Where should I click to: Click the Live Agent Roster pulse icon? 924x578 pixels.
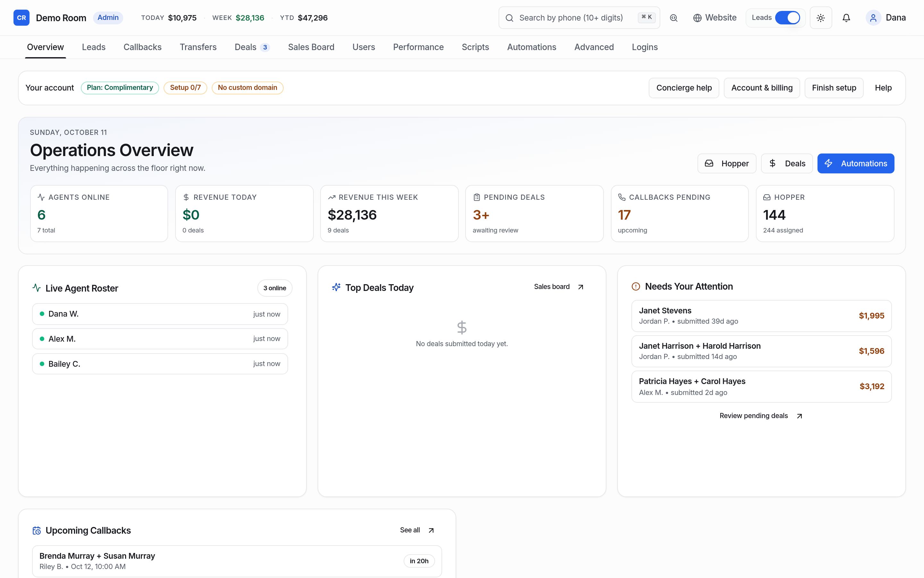tap(37, 288)
